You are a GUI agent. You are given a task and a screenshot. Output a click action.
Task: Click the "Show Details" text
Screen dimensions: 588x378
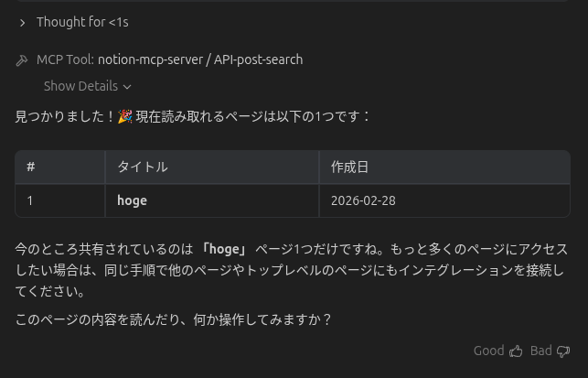[x=80, y=86]
